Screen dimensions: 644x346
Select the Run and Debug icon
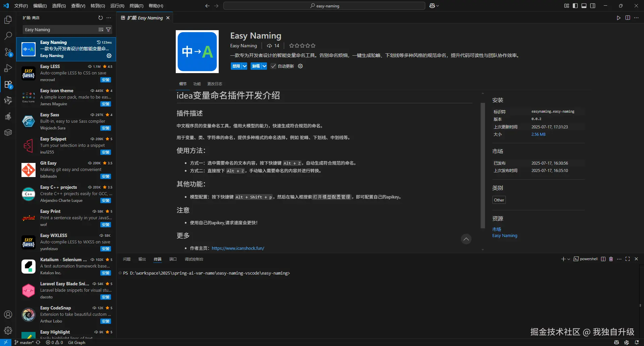[x=8, y=68]
